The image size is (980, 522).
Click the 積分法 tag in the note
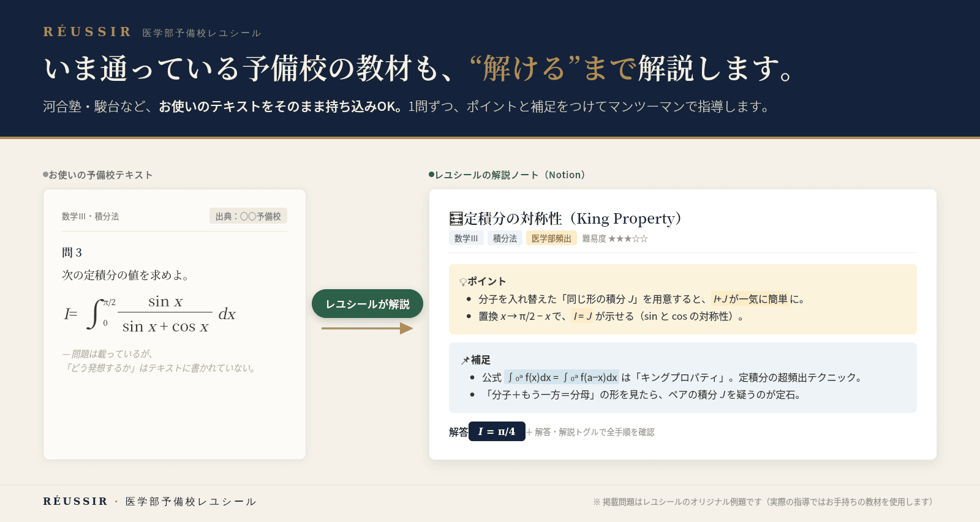coord(505,238)
